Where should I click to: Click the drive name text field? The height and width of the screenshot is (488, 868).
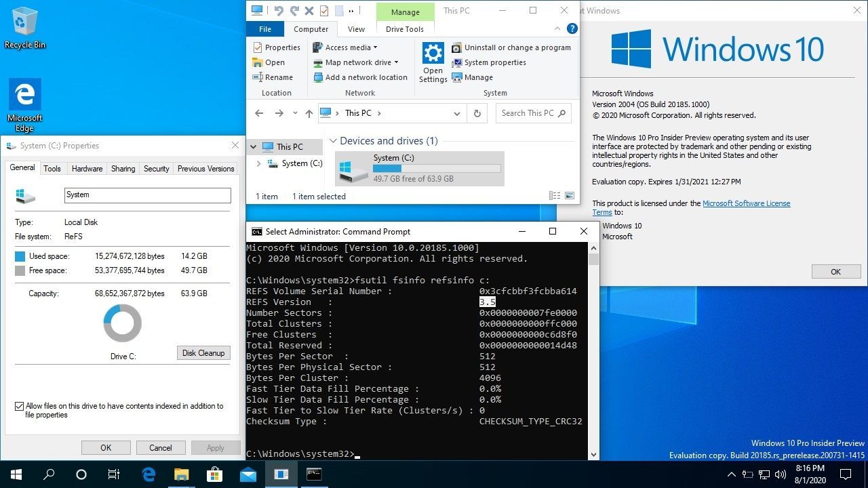(147, 195)
